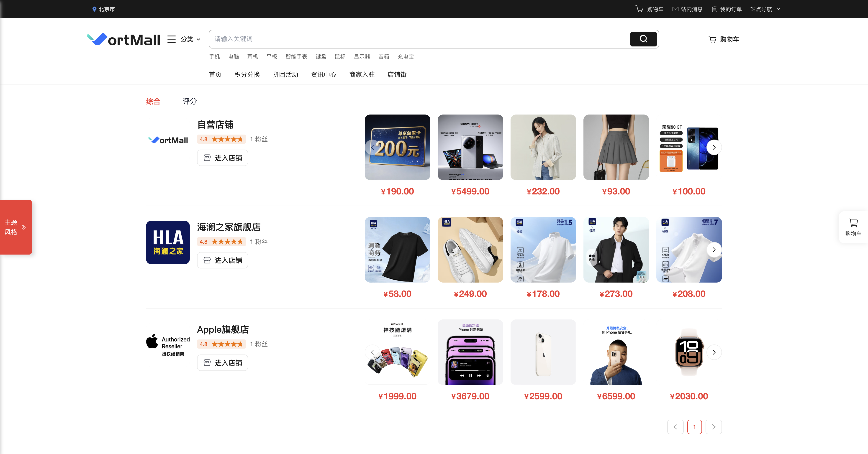Open the 自营店铺 store name

tap(215, 125)
